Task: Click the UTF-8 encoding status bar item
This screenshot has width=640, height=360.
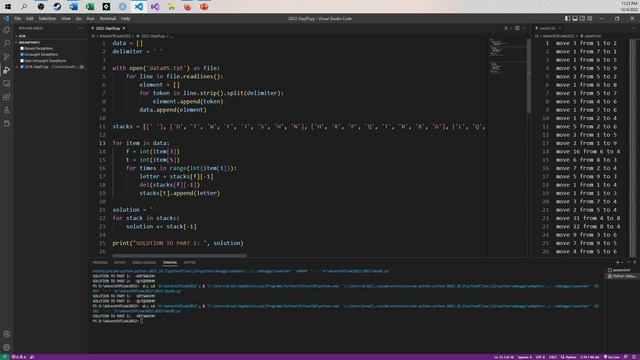Action: click(540, 357)
